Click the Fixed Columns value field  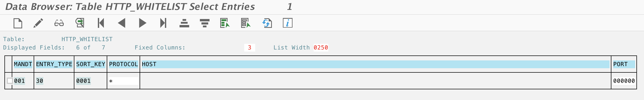point(250,47)
